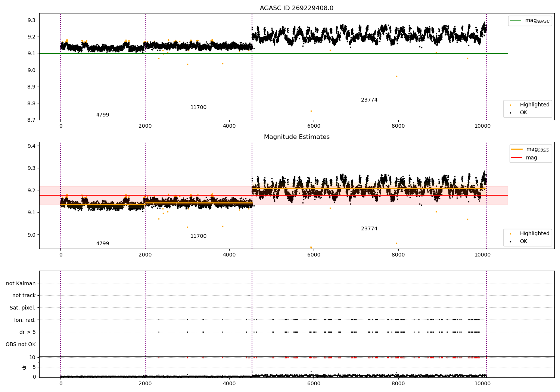
Task: Click orange mag OBSID swatch in middle legend
Action: [x=517, y=149]
